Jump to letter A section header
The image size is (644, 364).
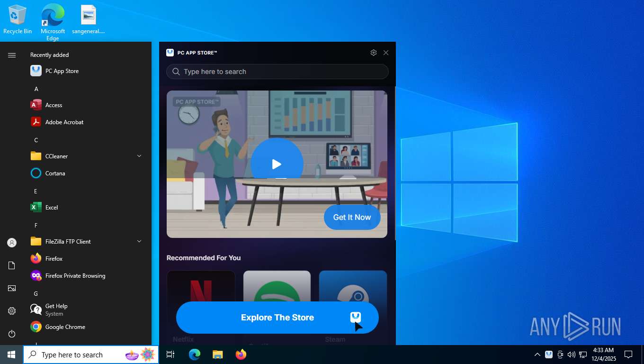[x=36, y=89]
